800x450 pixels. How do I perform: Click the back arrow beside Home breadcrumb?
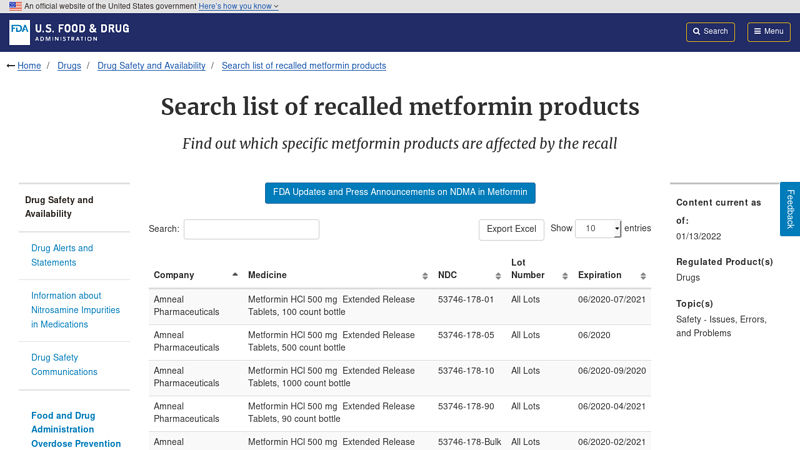tap(10, 66)
